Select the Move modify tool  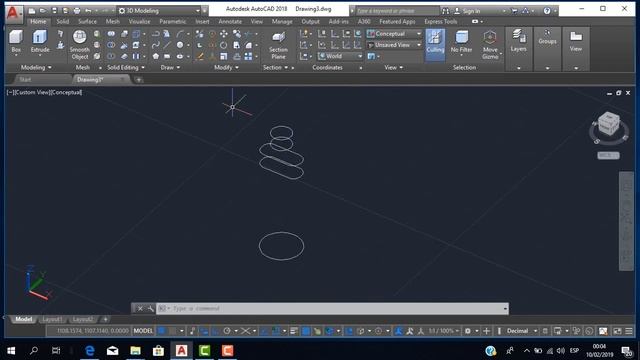click(x=224, y=34)
